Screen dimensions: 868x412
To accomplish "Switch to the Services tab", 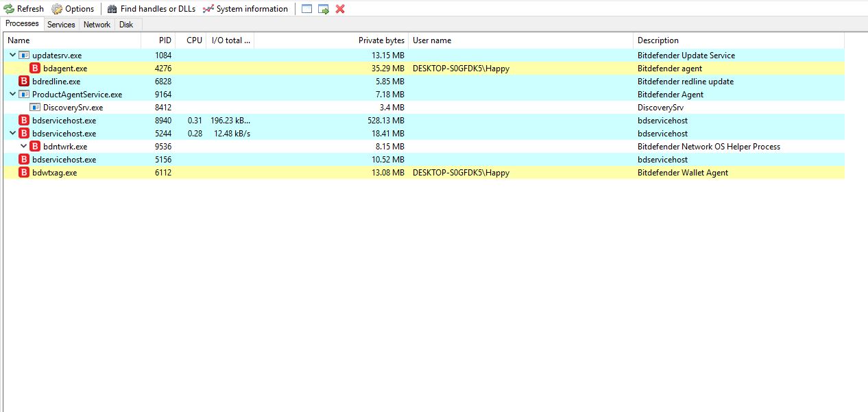I will pyautogui.click(x=61, y=25).
